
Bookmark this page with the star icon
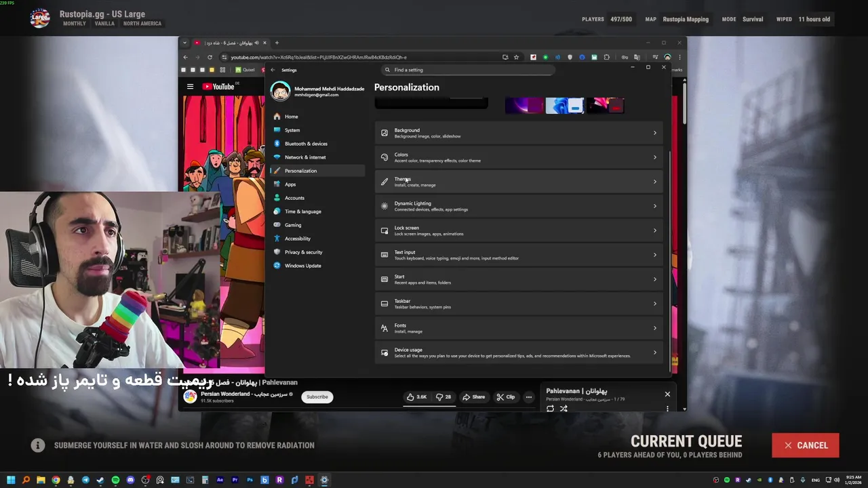pyautogui.click(x=516, y=58)
